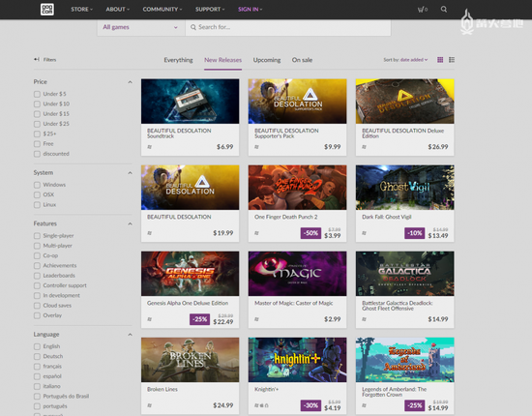532x416 pixels.
Task: Check the Windows system filter
Action: pos(37,185)
